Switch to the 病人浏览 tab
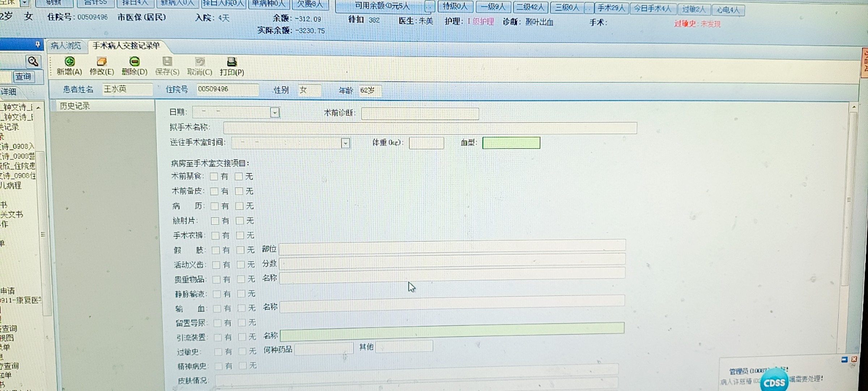Screen dimensions: 868x391 (66, 46)
